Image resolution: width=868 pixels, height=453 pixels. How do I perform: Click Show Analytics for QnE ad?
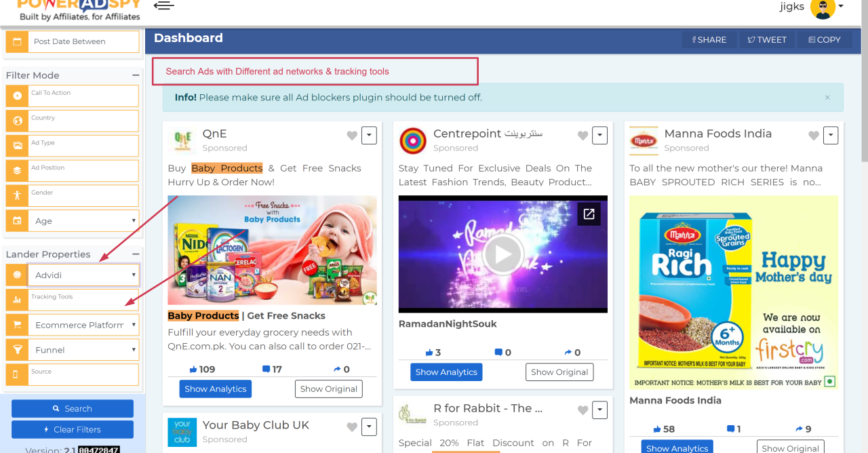216,389
